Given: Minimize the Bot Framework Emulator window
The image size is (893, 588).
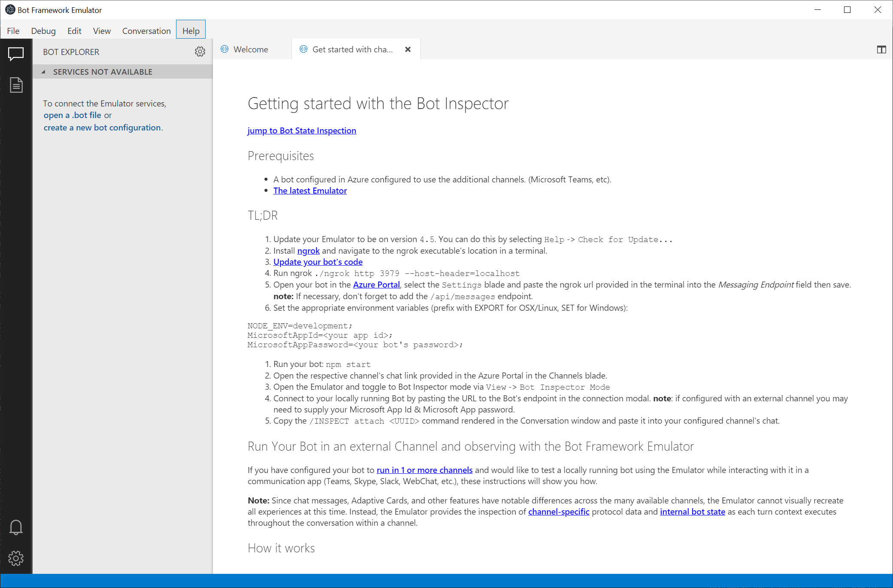Looking at the screenshot, I should [817, 9].
